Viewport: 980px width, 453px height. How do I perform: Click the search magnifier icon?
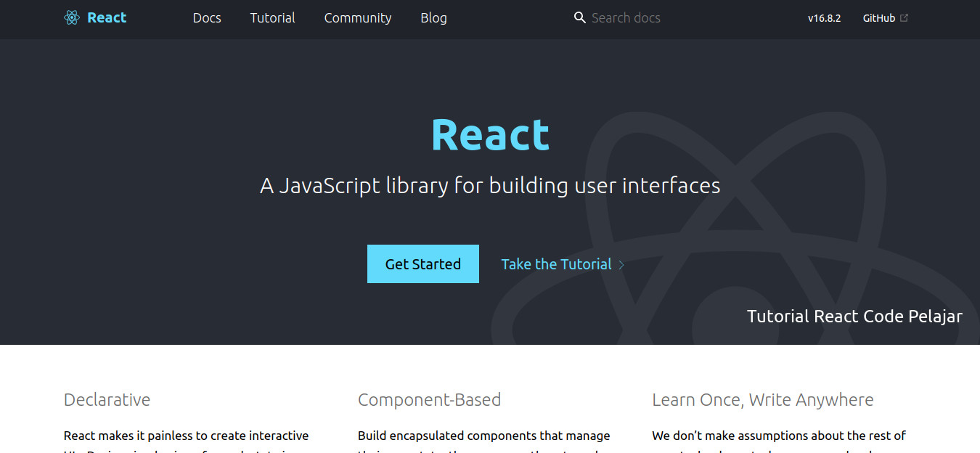[x=579, y=17]
